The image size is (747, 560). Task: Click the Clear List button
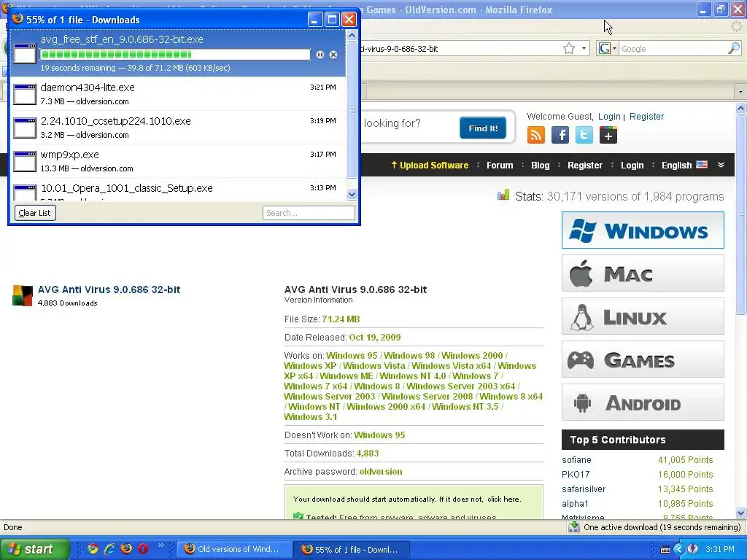[35, 213]
